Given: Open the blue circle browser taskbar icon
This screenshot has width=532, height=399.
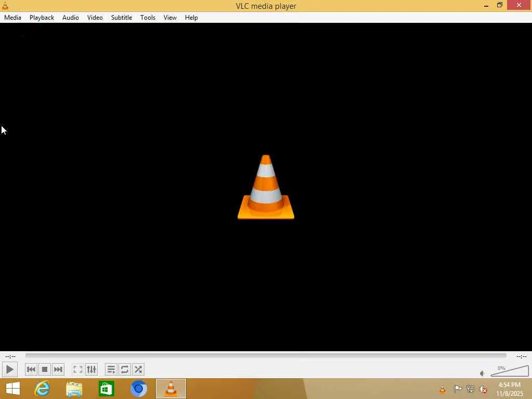Looking at the screenshot, I should click(x=138, y=389).
